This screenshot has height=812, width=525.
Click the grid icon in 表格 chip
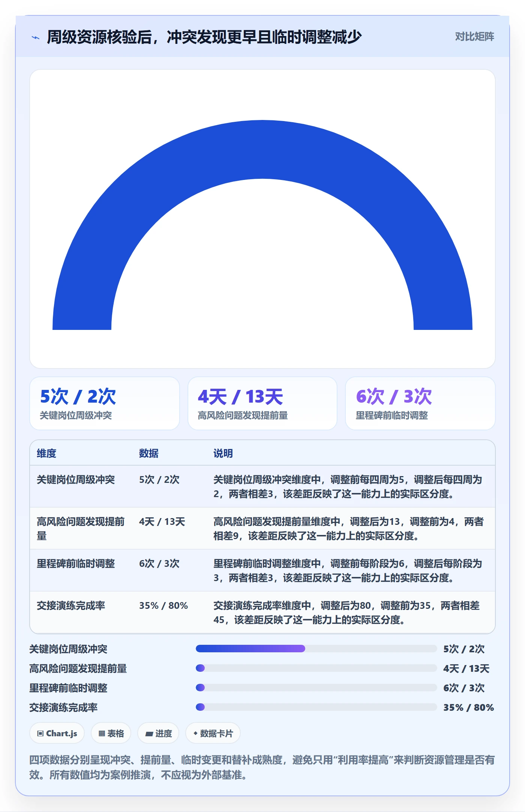point(102,734)
